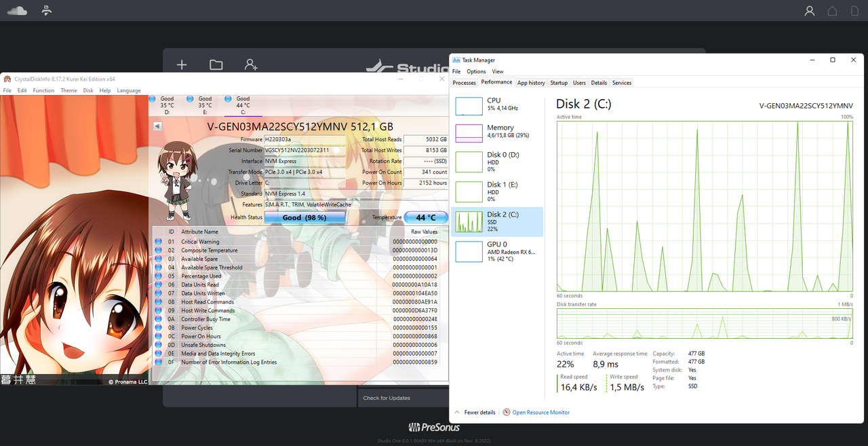Open the File menu in CrystalDiskInfo
Viewport: 868px width, 446px height.
tap(7, 90)
